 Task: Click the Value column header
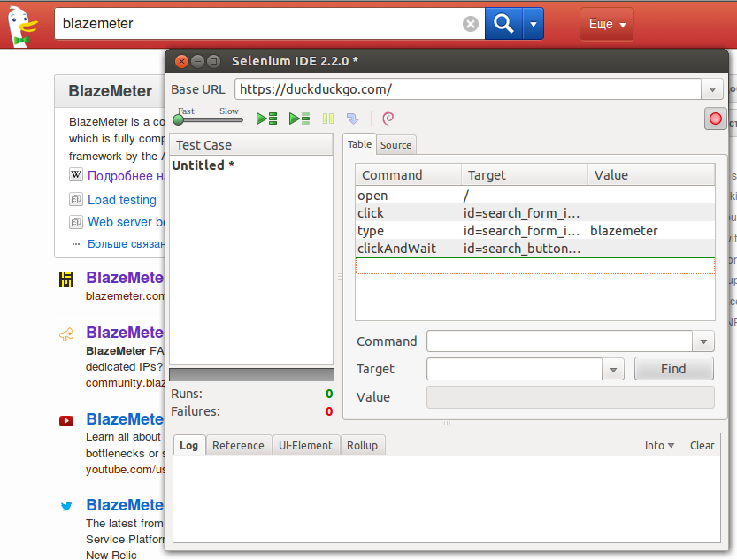(651, 175)
